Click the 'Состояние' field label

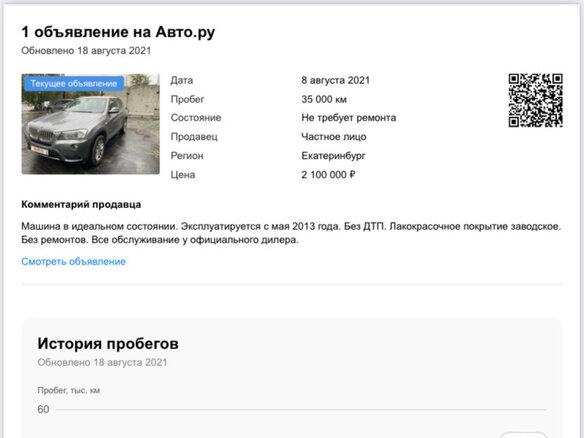196,118
